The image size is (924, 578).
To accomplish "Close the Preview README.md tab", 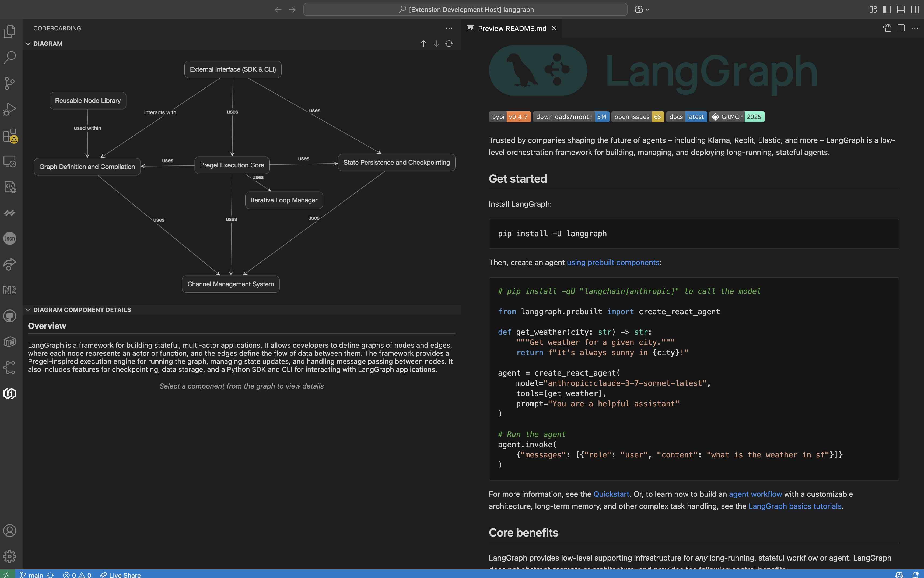I will [x=554, y=28].
